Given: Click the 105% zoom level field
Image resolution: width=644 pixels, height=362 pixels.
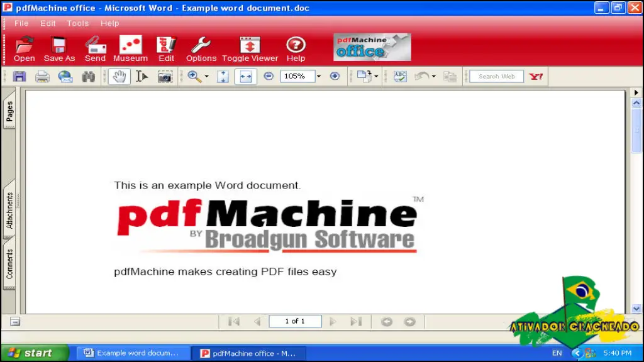Looking at the screenshot, I should (297, 76).
